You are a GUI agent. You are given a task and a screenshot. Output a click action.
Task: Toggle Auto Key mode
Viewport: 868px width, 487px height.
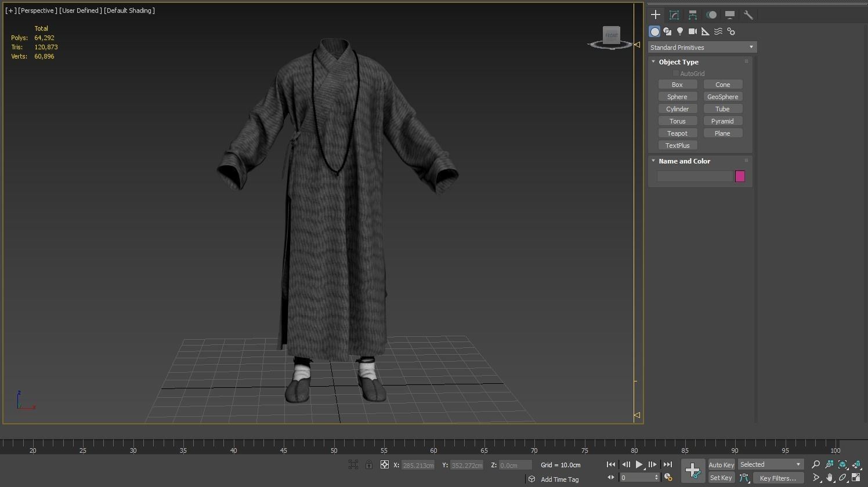pos(721,465)
